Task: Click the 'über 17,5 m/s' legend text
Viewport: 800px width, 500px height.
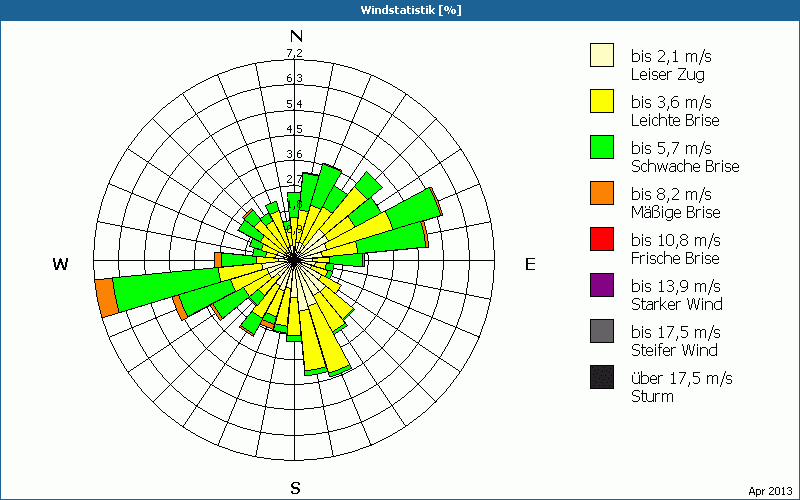Action: click(682, 378)
